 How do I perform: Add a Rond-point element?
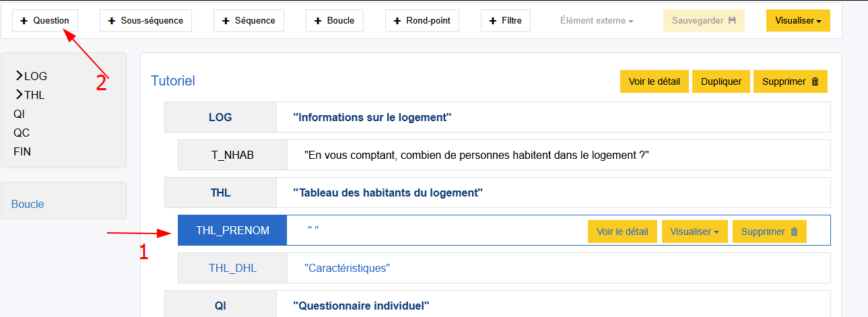click(422, 21)
